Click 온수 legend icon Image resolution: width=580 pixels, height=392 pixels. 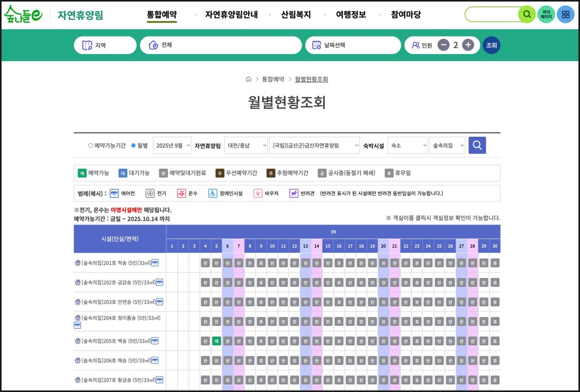[x=181, y=193]
